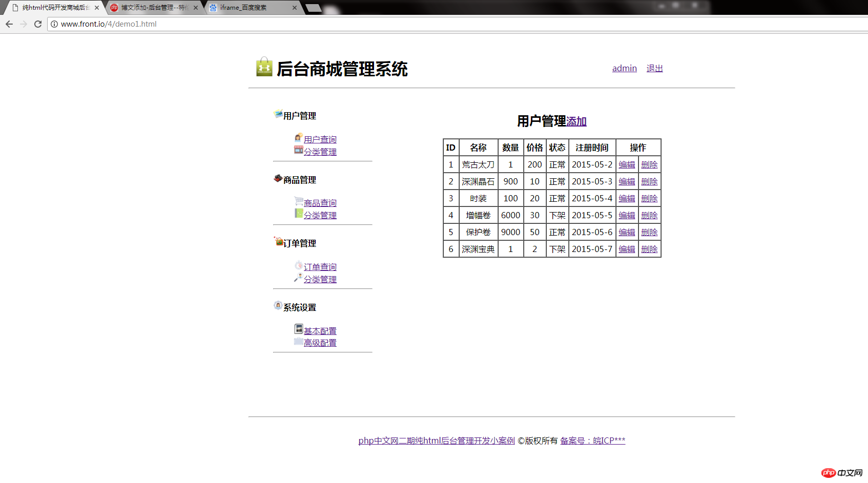Image resolution: width=868 pixels, height=483 pixels.
Task: Open 分类管理 under 订单管理
Action: point(320,279)
